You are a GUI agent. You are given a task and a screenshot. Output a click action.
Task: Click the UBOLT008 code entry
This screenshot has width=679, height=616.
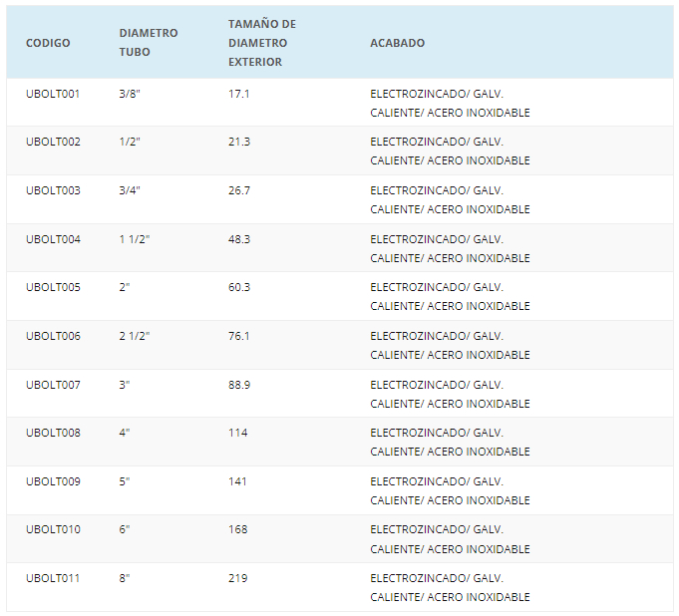pyautogui.click(x=53, y=433)
